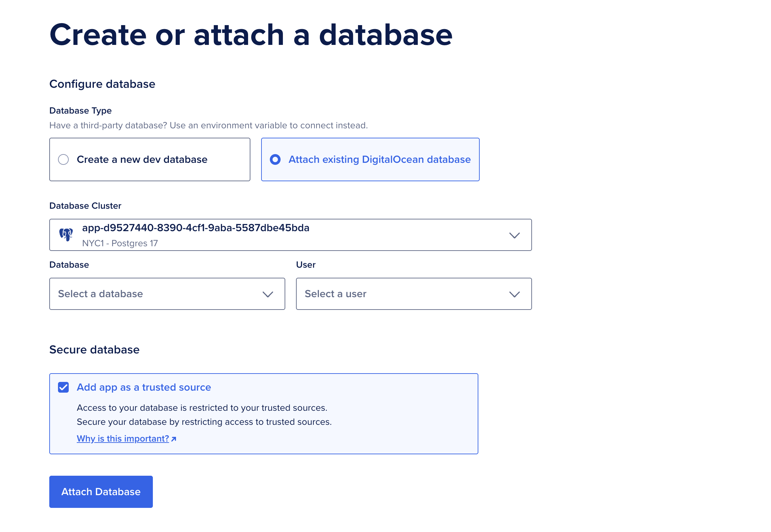Click the external link arrow after "Why is this important?"
Image resolution: width=771 pixels, height=532 pixels.
pos(174,439)
